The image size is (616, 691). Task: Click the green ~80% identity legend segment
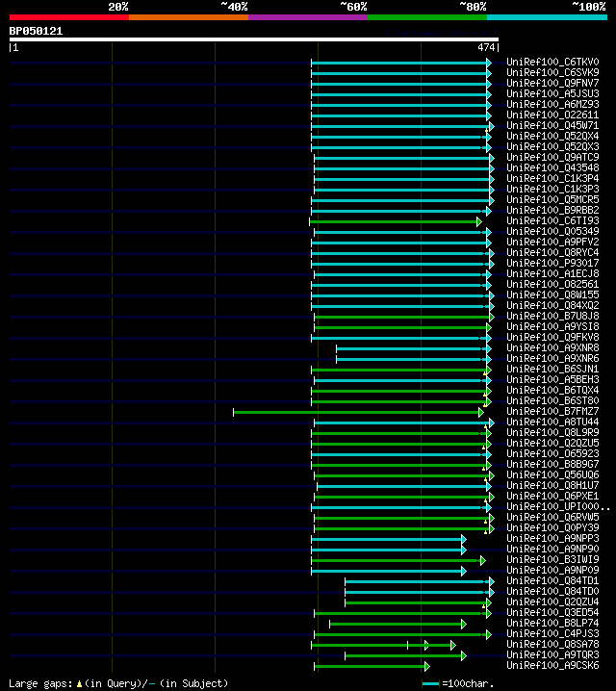pos(427,17)
